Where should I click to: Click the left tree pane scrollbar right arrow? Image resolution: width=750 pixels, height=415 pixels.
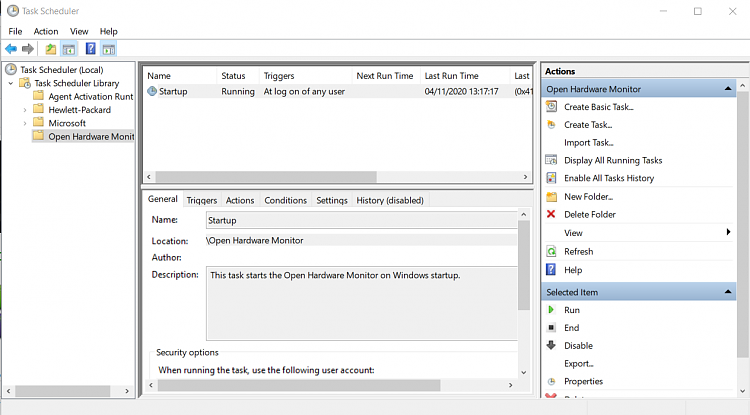coord(127,391)
